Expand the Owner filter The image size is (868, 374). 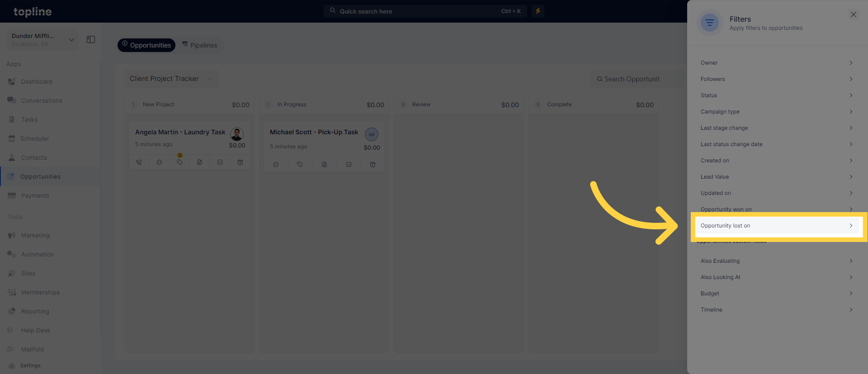coord(777,63)
